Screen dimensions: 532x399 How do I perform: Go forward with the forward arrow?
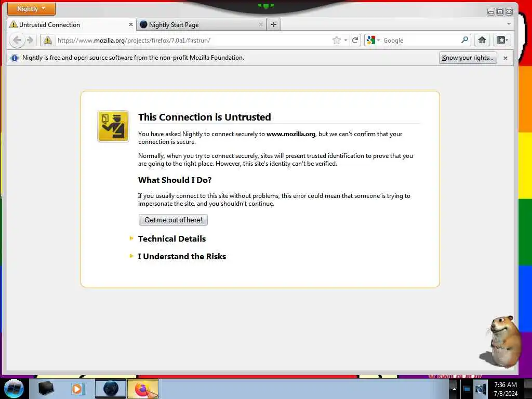(x=30, y=41)
